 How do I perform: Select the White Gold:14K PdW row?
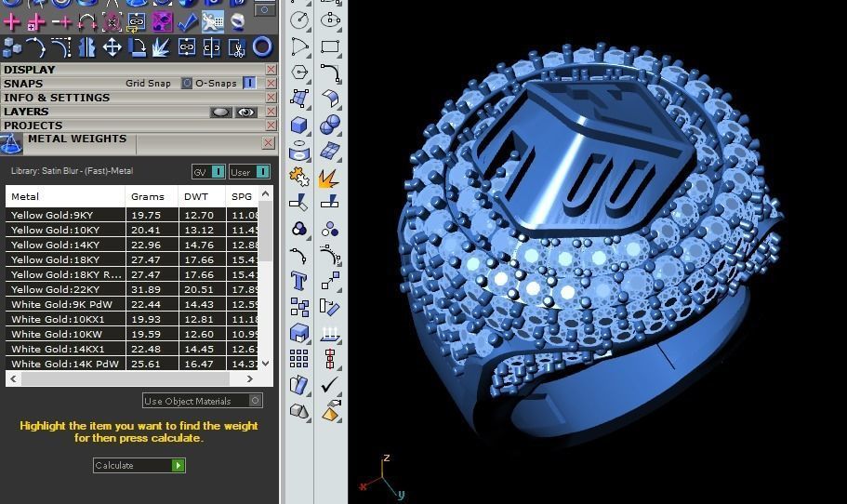point(131,364)
